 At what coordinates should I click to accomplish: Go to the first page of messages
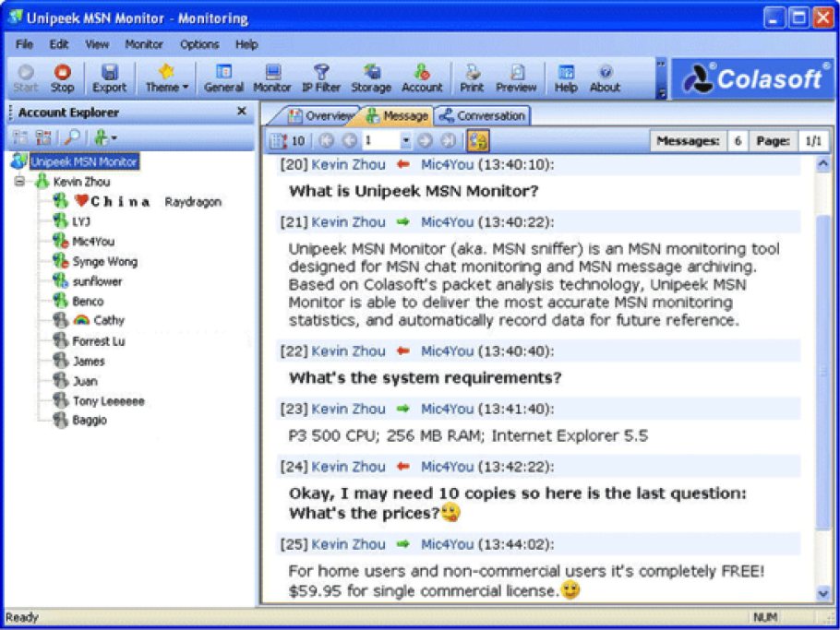(326, 141)
